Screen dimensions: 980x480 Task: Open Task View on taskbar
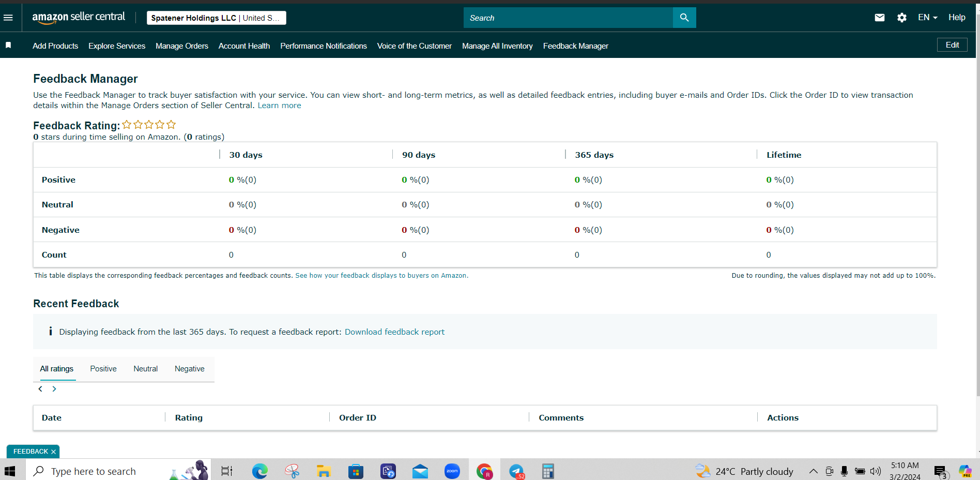click(226, 471)
